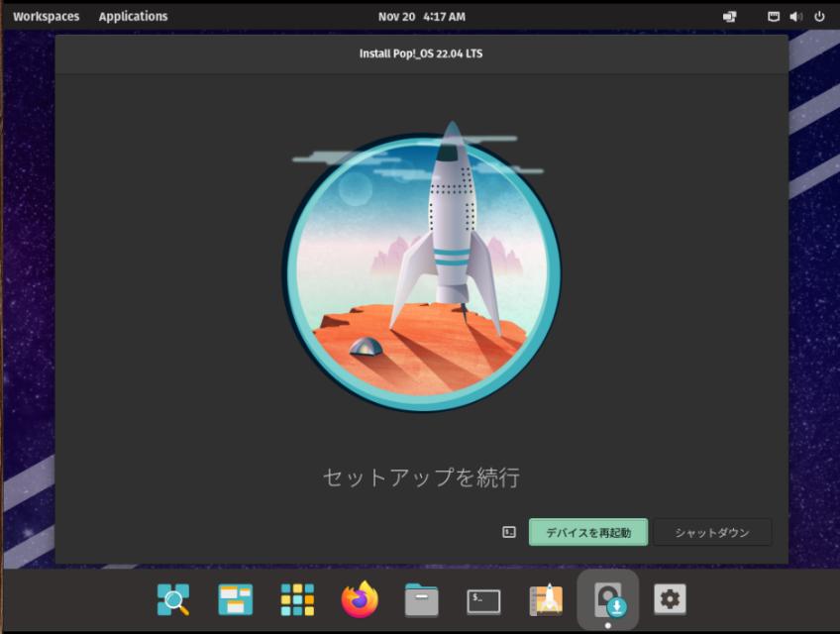This screenshot has height=634, width=840.
Task: Open the Applications grid icon in the dock
Action: [297, 599]
